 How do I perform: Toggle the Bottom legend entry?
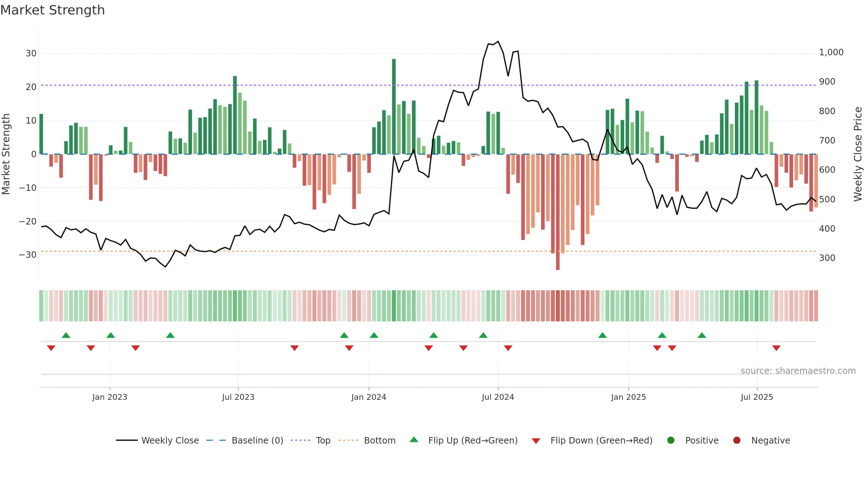[367, 440]
